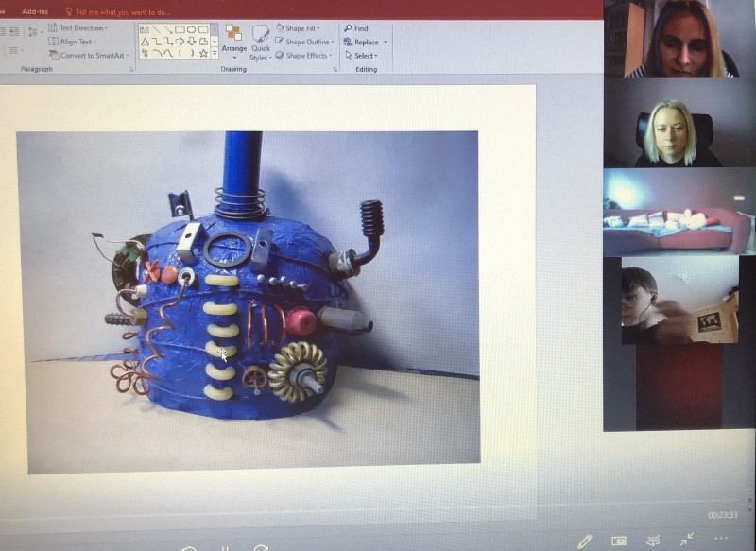Open Quick Styles gallery
The image size is (756, 551).
pos(261,43)
